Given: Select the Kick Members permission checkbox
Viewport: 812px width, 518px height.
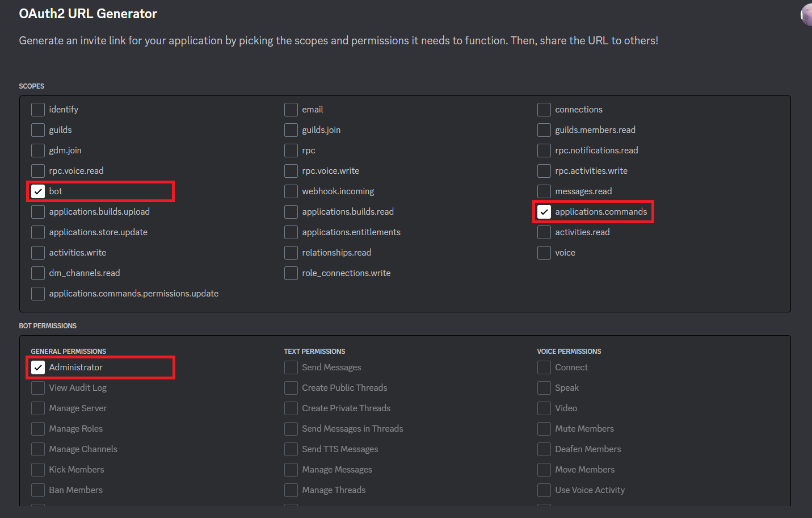Looking at the screenshot, I should click(38, 470).
